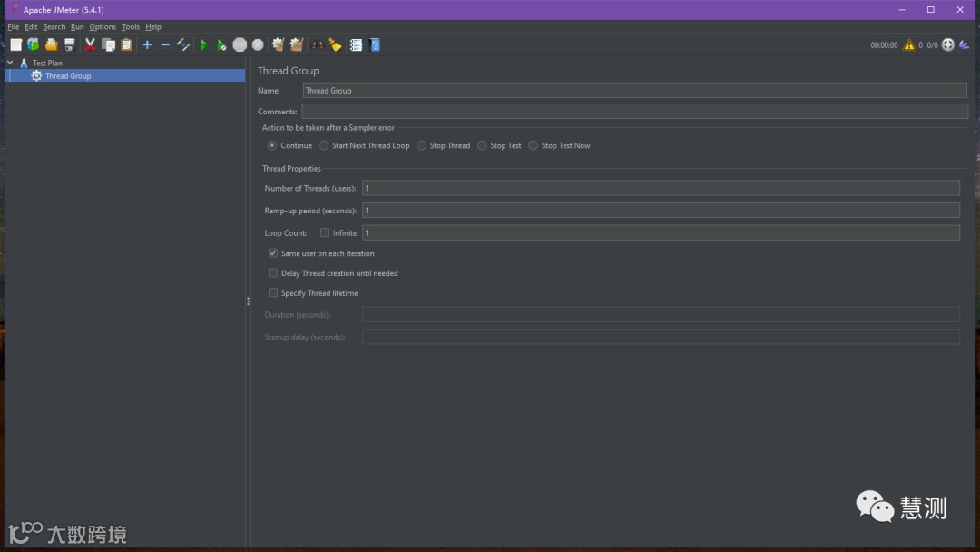Paste using the clipboard icon
The height and width of the screenshot is (552, 980).
click(126, 45)
